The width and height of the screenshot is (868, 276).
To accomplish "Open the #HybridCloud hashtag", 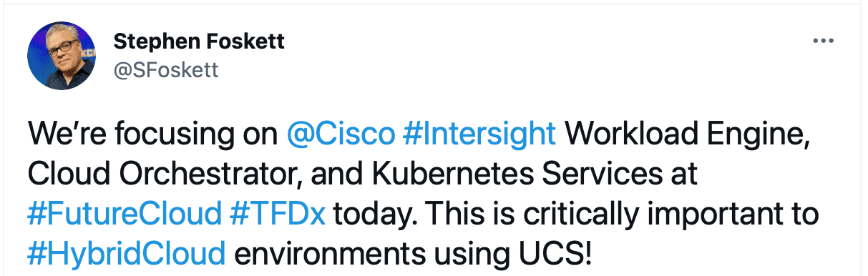I will (127, 253).
